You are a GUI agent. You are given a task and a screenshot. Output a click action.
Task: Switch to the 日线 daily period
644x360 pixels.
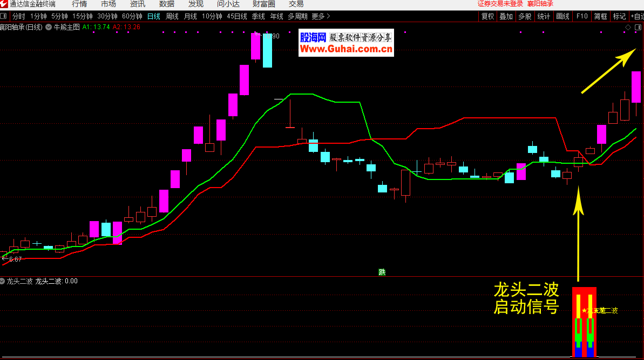pos(154,16)
